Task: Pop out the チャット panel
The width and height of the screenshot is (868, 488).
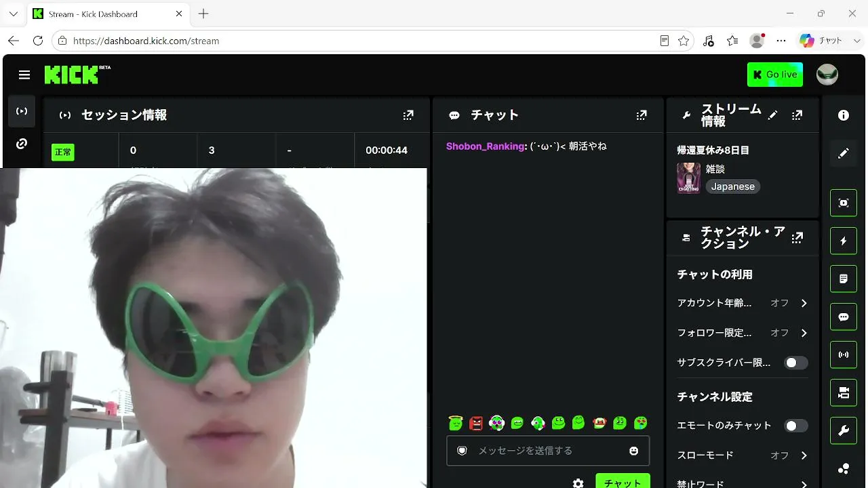Action: tap(642, 115)
